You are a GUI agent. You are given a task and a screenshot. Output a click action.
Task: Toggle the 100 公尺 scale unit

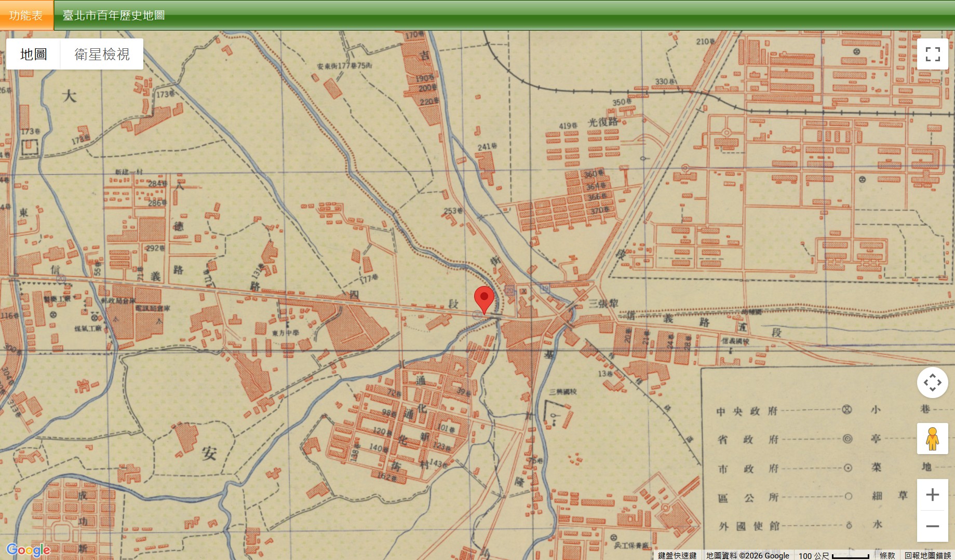pos(833,555)
